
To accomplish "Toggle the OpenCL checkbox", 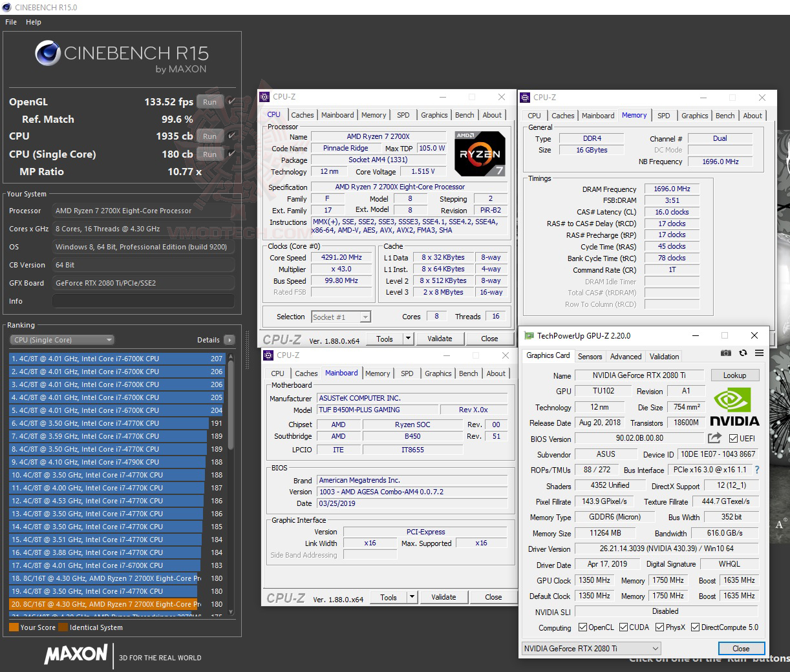I will coord(583,627).
